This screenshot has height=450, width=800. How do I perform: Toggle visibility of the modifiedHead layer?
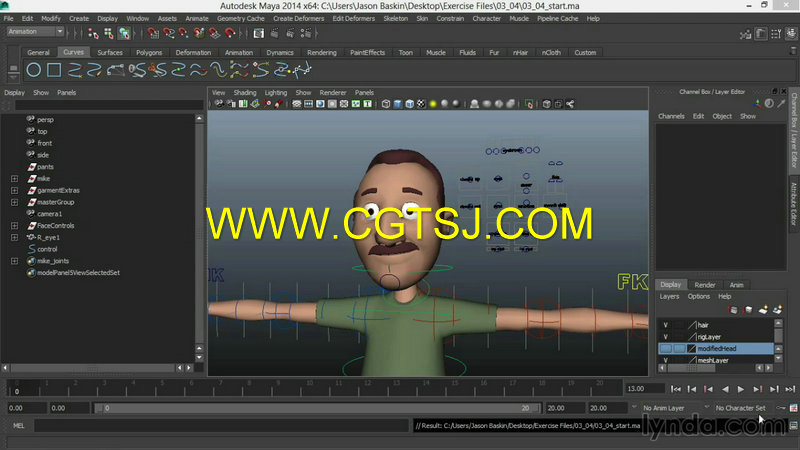[x=665, y=348]
